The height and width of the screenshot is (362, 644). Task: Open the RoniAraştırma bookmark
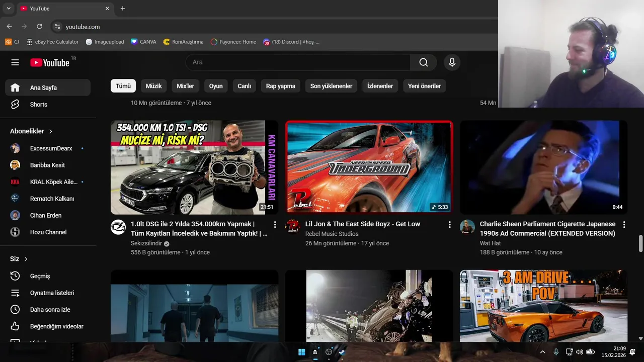click(x=183, y=42)
